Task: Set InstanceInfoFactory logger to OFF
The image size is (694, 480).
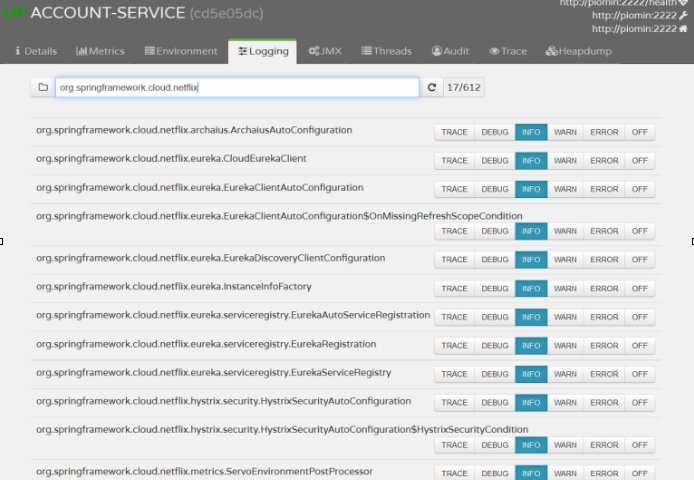Action: (640, 288)
